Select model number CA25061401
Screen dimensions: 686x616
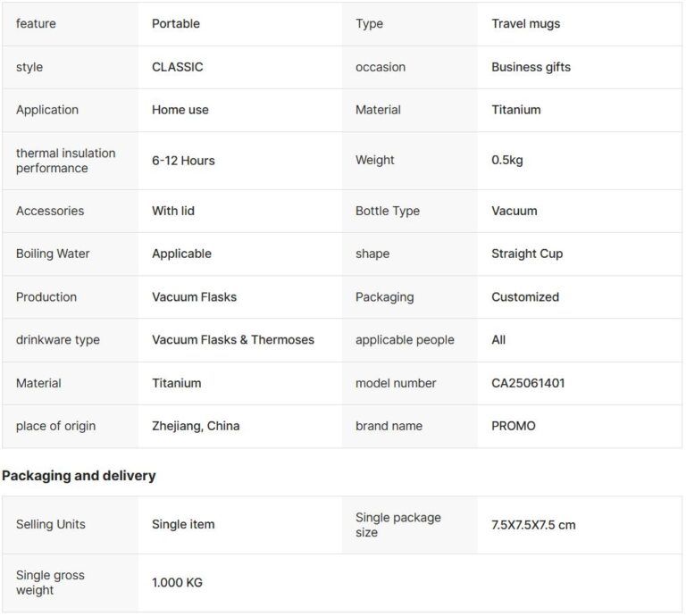pyautogui.click(x=528, y=383)
